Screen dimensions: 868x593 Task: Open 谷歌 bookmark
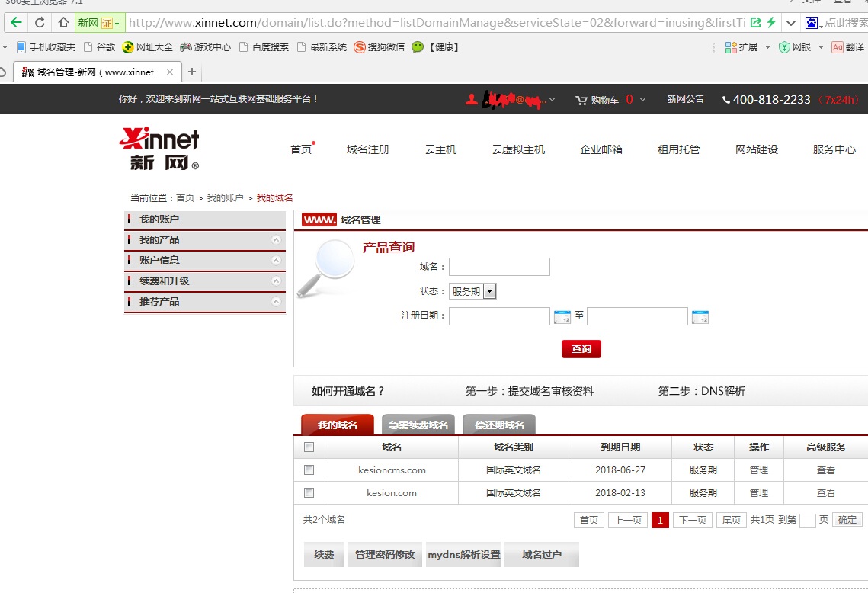click(100, 47)
